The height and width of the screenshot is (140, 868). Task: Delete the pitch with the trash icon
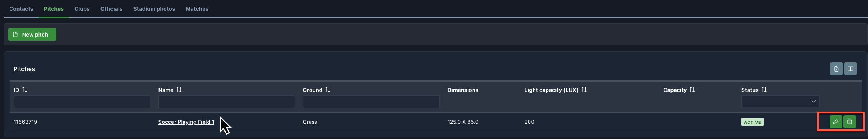(x=850, y=122)
